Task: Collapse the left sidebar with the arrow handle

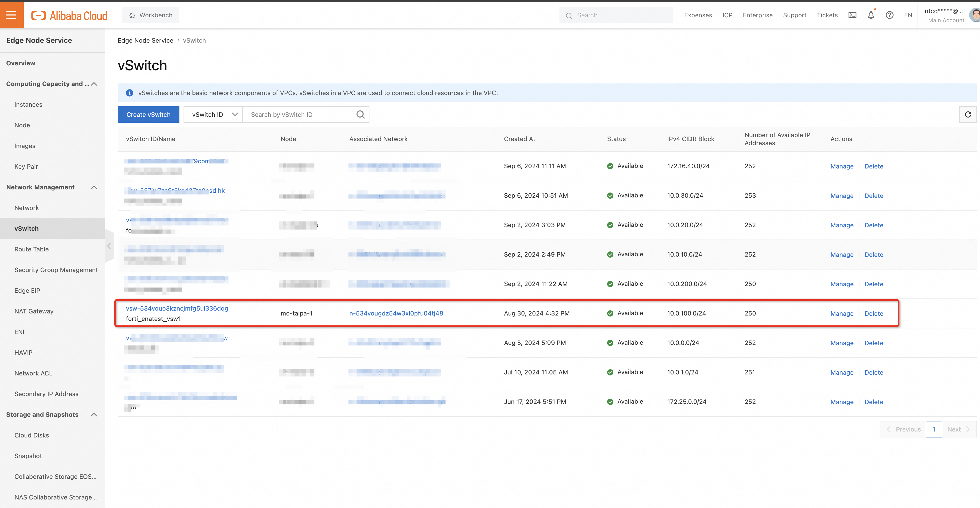Action: (109, 246)
